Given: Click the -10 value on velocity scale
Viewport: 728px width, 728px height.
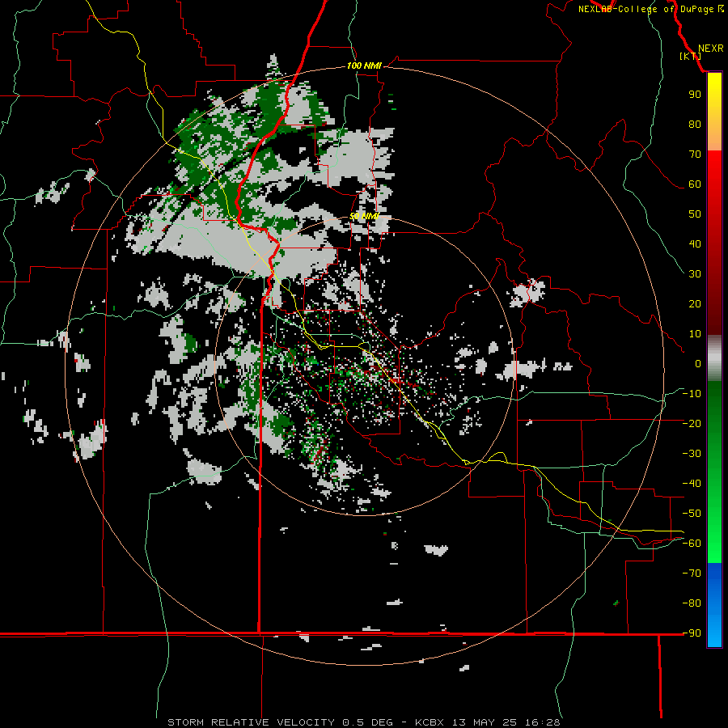Looking at the screenshot, I should (x=692, y=394).
